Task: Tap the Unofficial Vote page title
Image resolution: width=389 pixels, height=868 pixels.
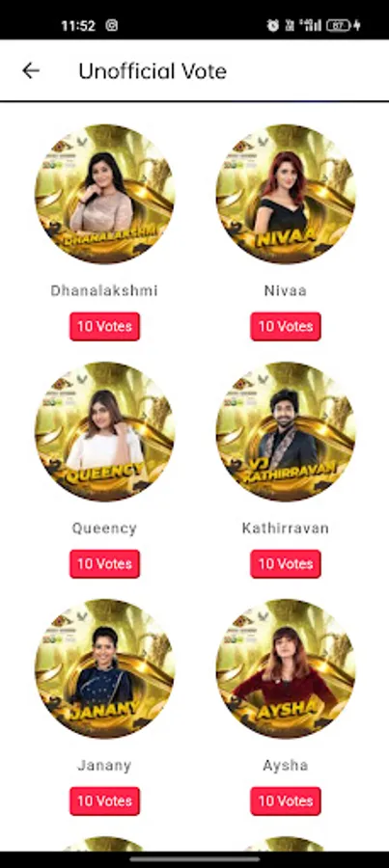Action: 153,70
